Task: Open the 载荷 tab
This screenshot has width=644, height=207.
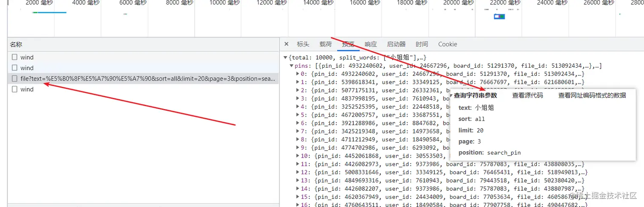Action: click(x=325, y=44)
